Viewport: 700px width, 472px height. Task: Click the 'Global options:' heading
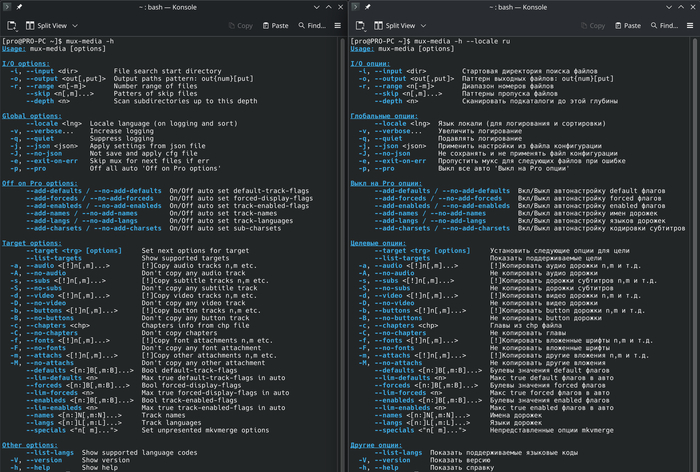(32, 116)
